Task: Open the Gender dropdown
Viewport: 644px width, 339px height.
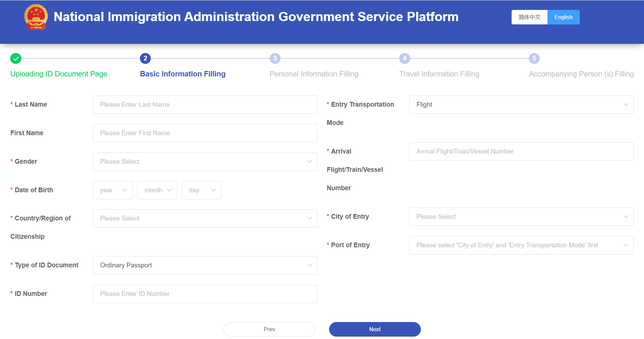Action: [x=205, y=162]
